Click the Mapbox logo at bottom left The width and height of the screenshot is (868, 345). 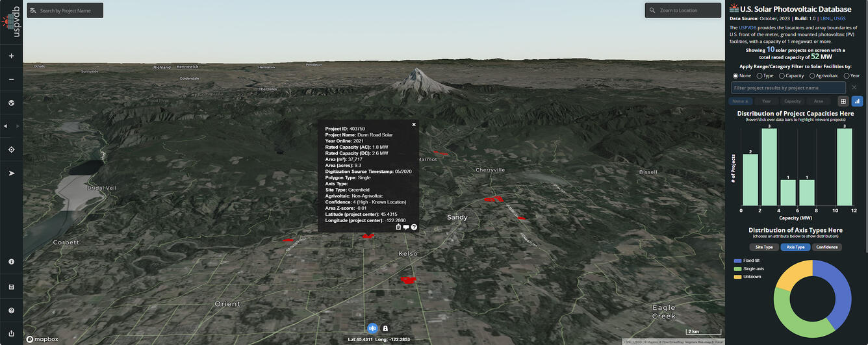click(42, 339)
